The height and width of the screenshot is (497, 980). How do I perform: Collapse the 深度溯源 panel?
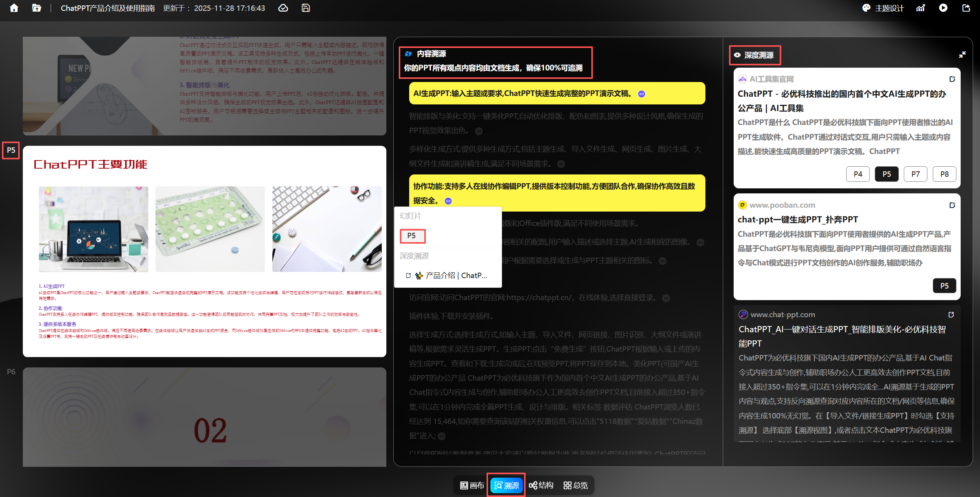[x=962, y=55]
